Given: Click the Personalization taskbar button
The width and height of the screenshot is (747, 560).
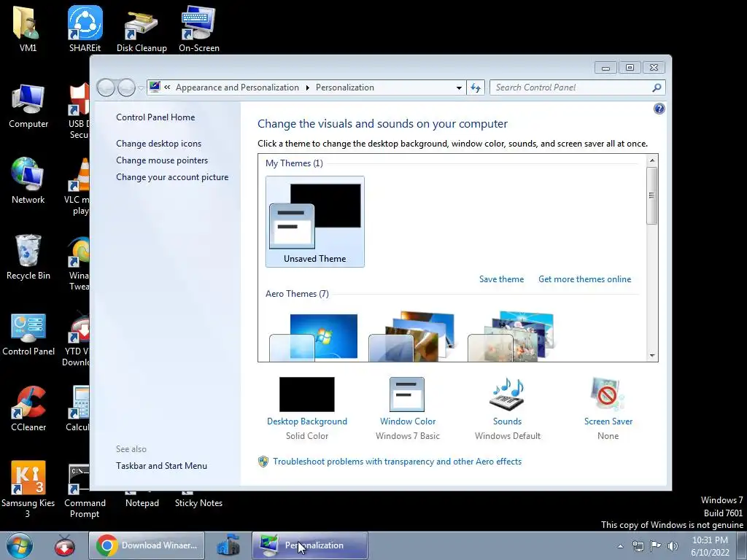Looking at the screenshot, I should click(309, 545).
